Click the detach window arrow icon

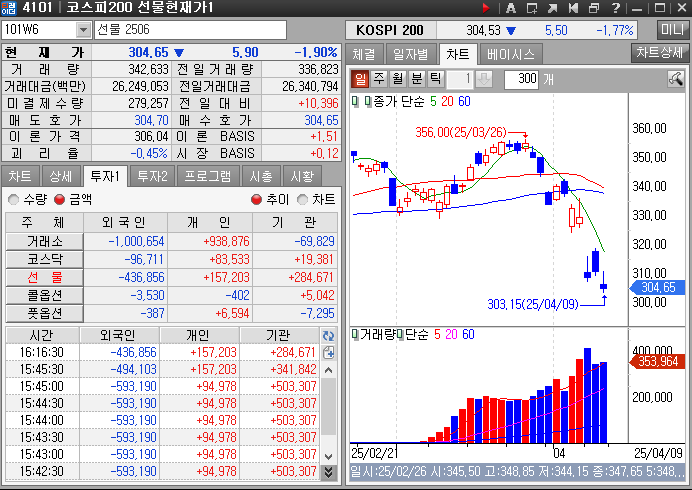553,8
